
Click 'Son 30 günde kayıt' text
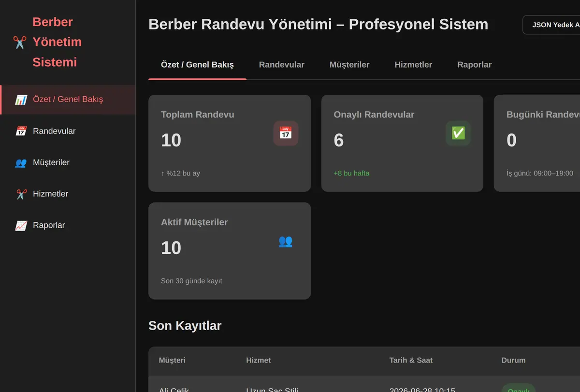click(191, 281)
